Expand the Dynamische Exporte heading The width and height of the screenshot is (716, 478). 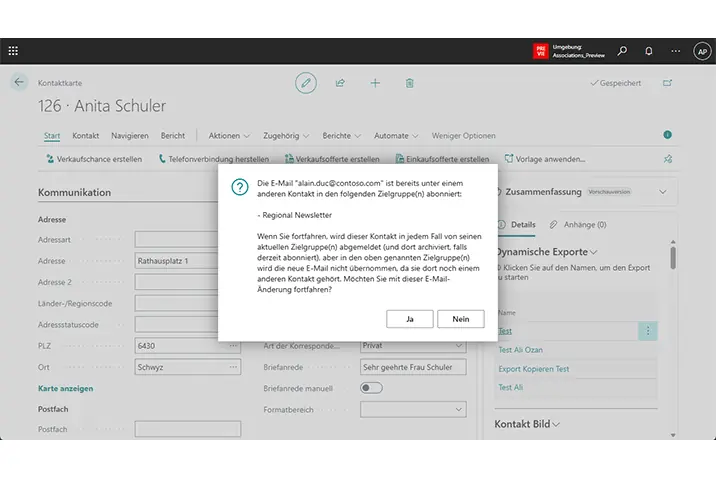(547, 252)
